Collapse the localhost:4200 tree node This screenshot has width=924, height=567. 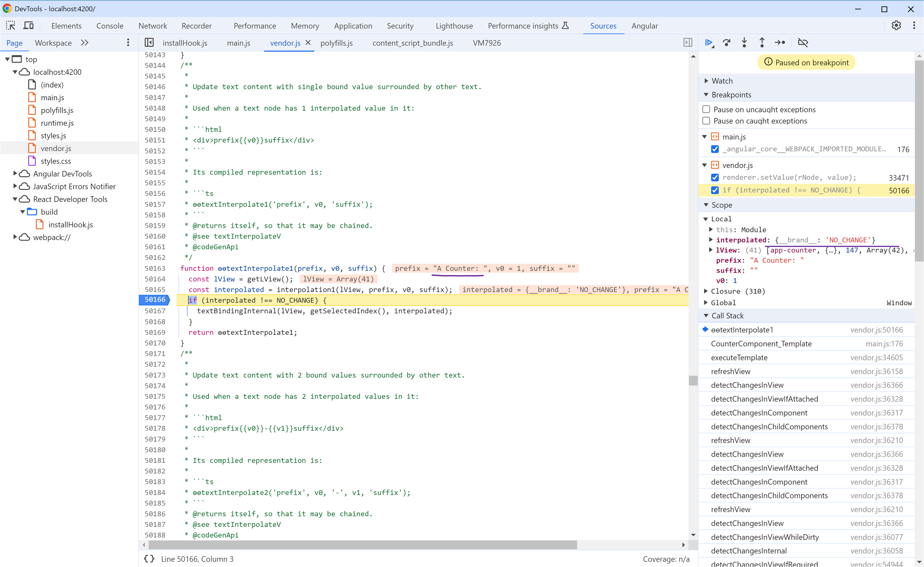15,72
